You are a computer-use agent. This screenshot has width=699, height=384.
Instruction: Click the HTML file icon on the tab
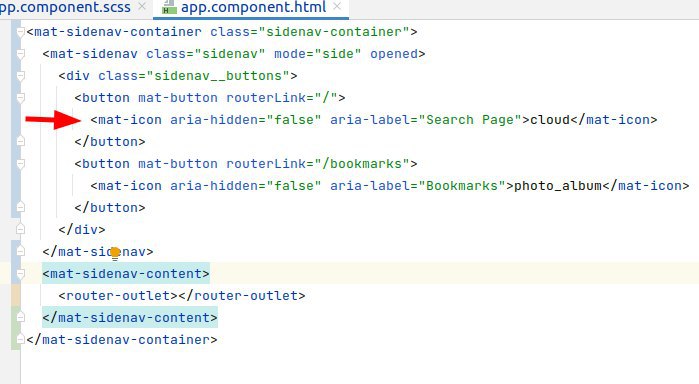coord(169,7)
